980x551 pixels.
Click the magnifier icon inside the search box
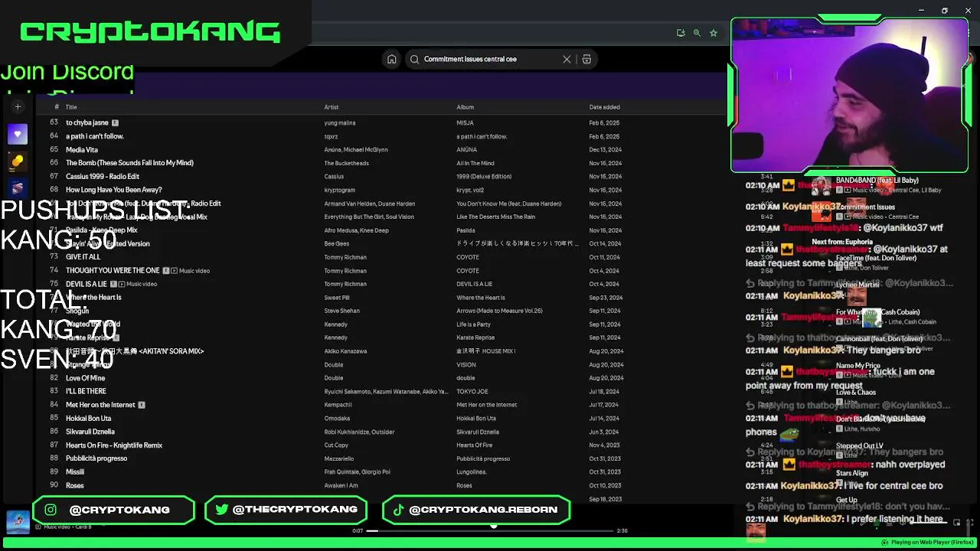(x=415, y=59)
